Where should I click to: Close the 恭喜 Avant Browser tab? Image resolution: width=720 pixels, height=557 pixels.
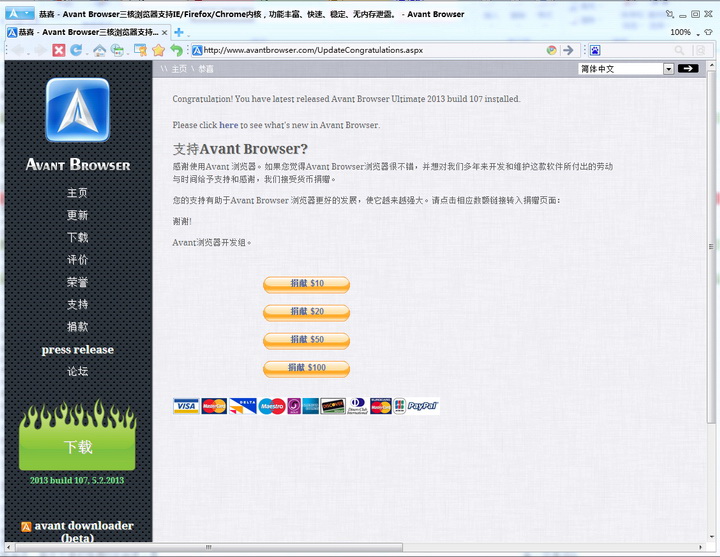(164, 33)
